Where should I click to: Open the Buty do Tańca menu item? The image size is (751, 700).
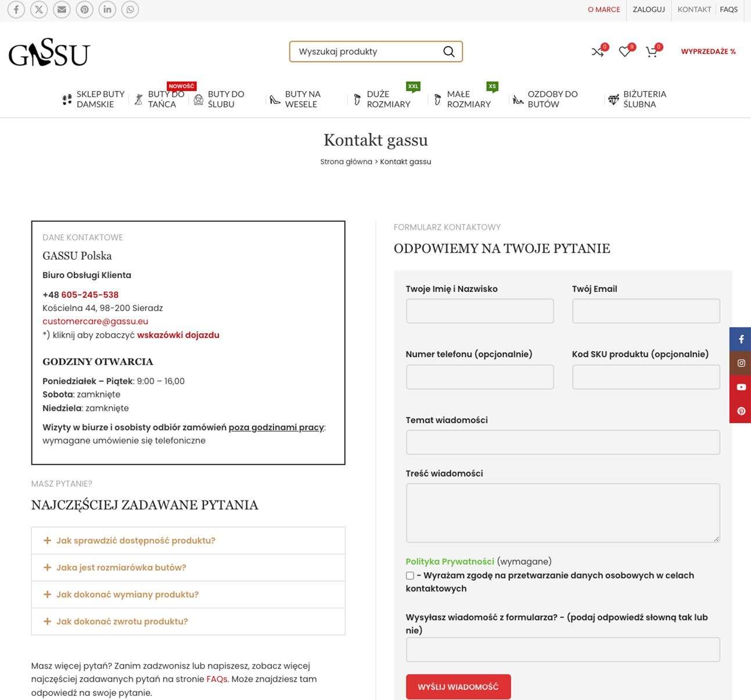(x=166, y=99)
